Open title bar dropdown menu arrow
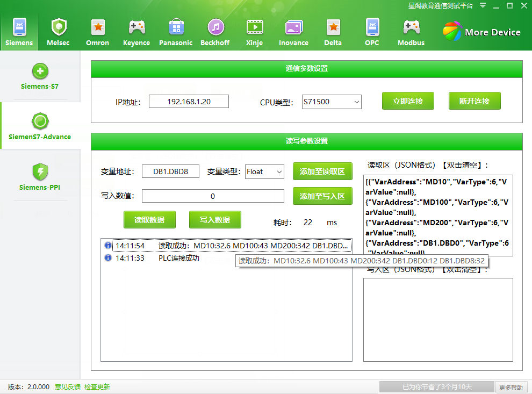Viewport: 532px width, 394px height. coord(483,5)
